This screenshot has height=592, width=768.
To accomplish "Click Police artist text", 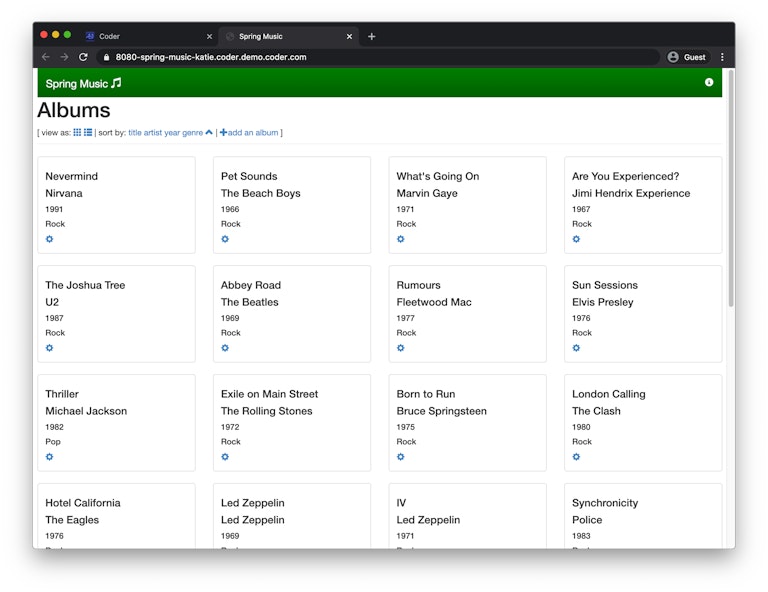I will click(587, 520).
